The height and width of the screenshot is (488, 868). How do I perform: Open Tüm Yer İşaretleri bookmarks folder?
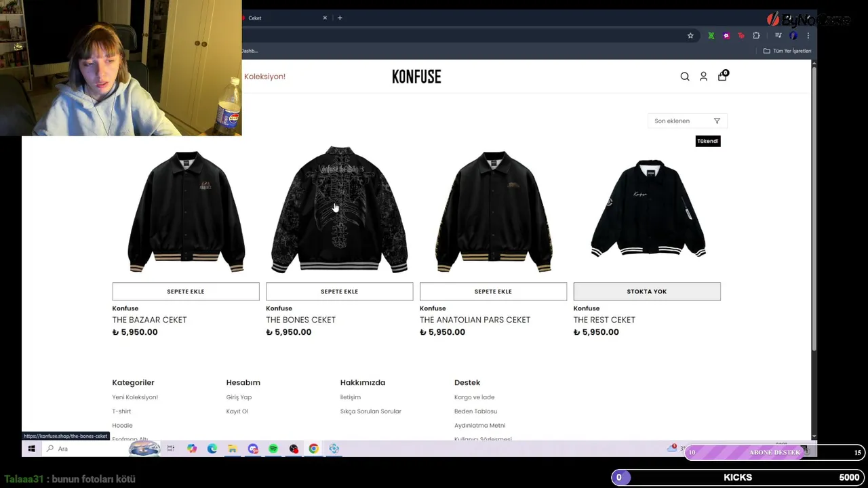787,51
